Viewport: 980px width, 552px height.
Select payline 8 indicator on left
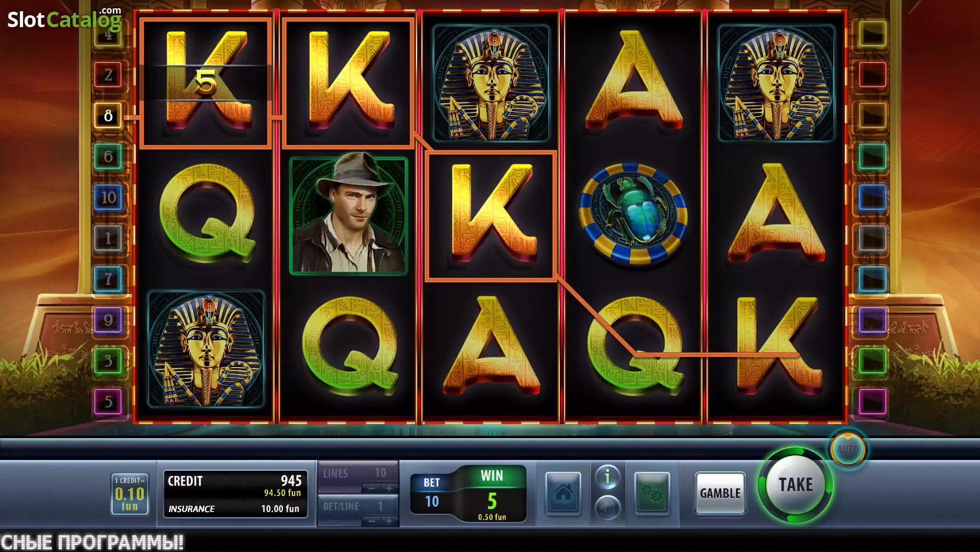108,115
